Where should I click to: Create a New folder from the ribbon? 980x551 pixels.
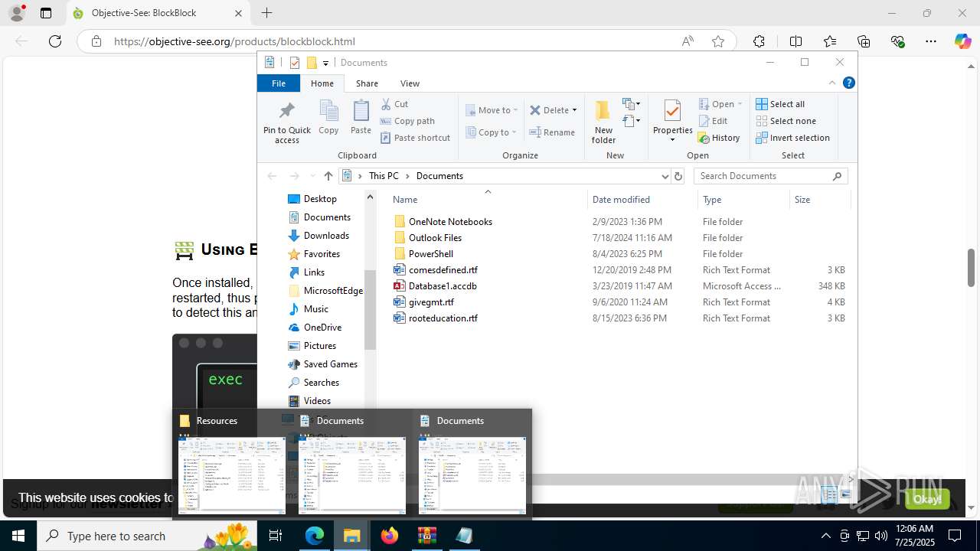click(x=603, y=121)
